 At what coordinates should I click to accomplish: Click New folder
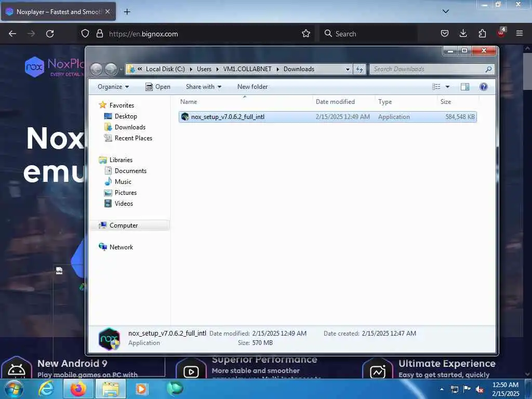252,87
